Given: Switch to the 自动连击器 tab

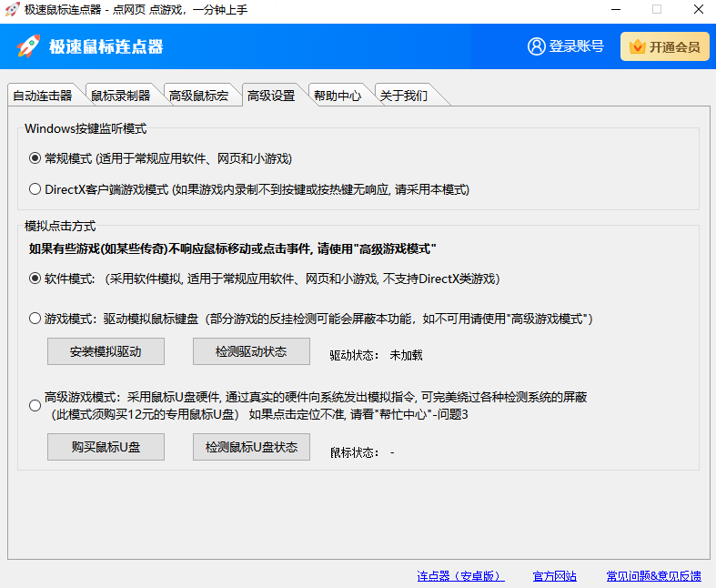Looking at the screenshot, I should click(x=42, y=96).
